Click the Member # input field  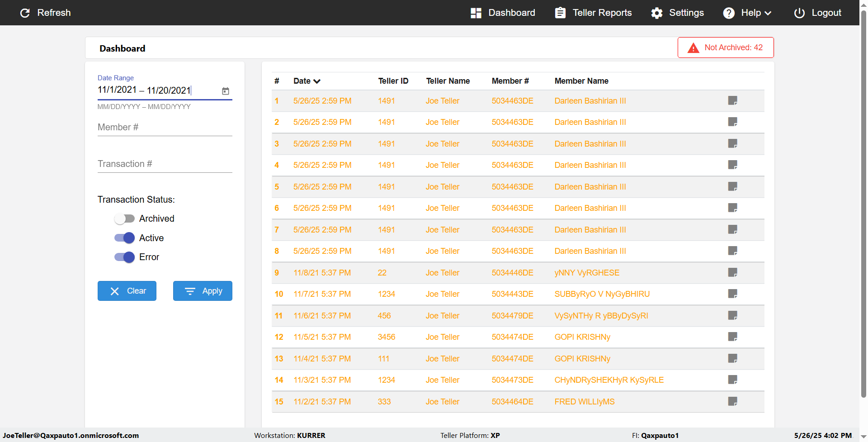(165, 127)
